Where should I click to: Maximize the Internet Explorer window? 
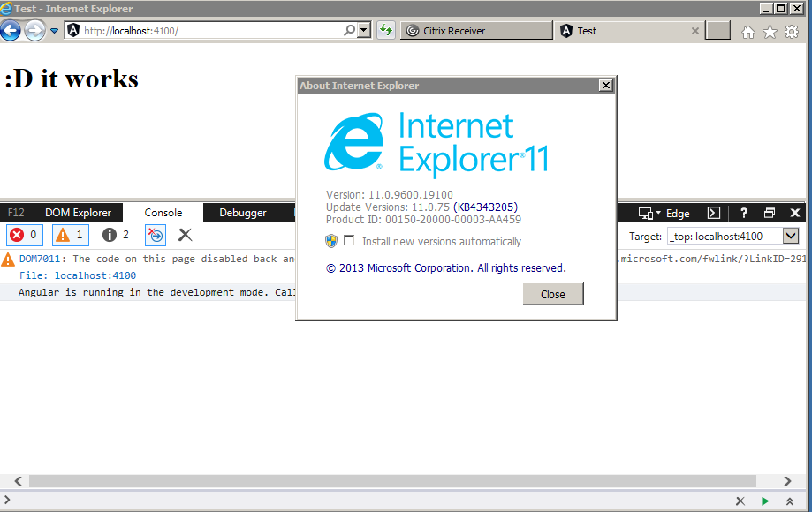tap(781, 8)
